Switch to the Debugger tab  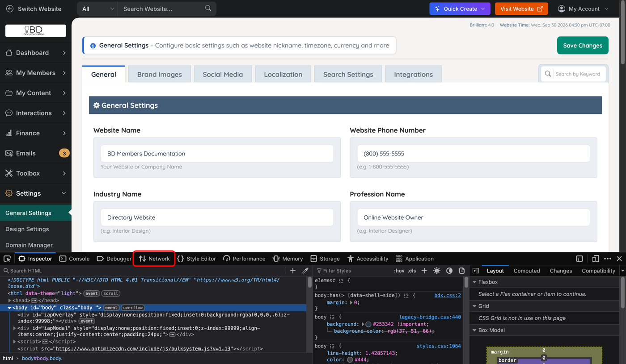click(x=114, y=259)
